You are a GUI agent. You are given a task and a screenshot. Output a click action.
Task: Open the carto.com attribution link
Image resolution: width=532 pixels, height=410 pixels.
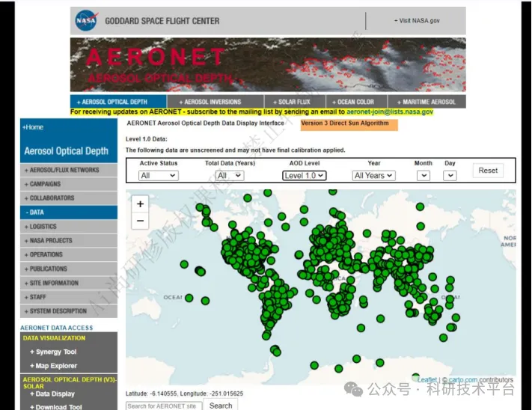(x=462, y=380)
